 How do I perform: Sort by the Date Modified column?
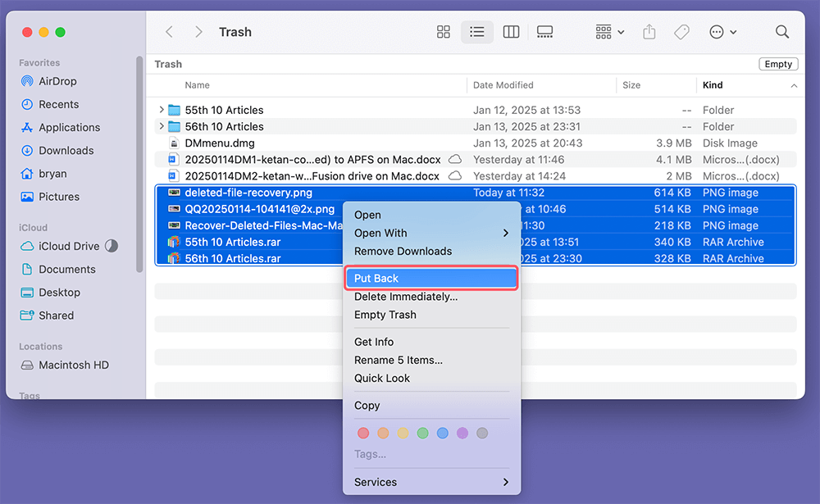point(503,85)
